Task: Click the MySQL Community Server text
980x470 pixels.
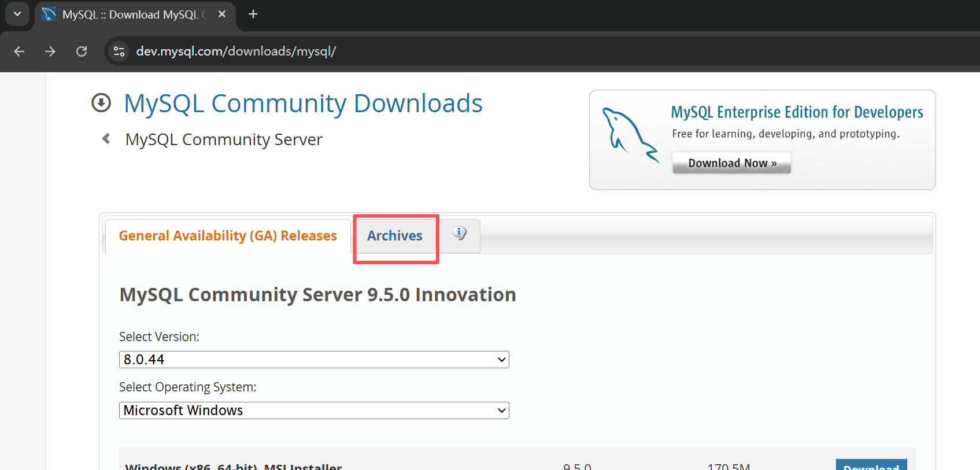Action: [224, 139]
